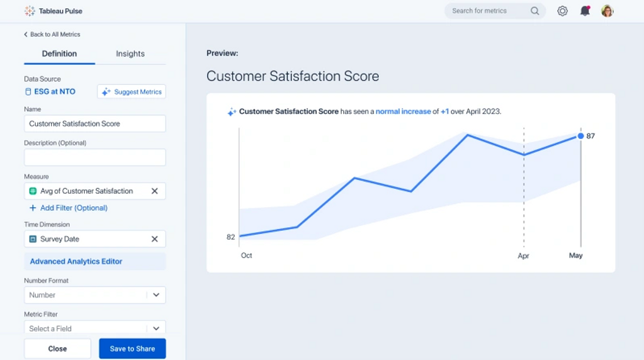Select the Definition tab
Screen dimensions: 644x360
pos(59,54)
